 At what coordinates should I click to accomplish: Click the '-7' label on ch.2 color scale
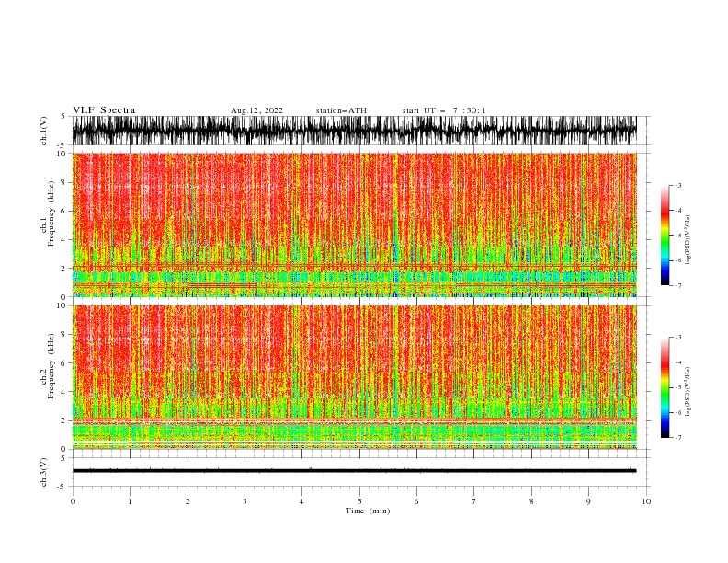678,437
